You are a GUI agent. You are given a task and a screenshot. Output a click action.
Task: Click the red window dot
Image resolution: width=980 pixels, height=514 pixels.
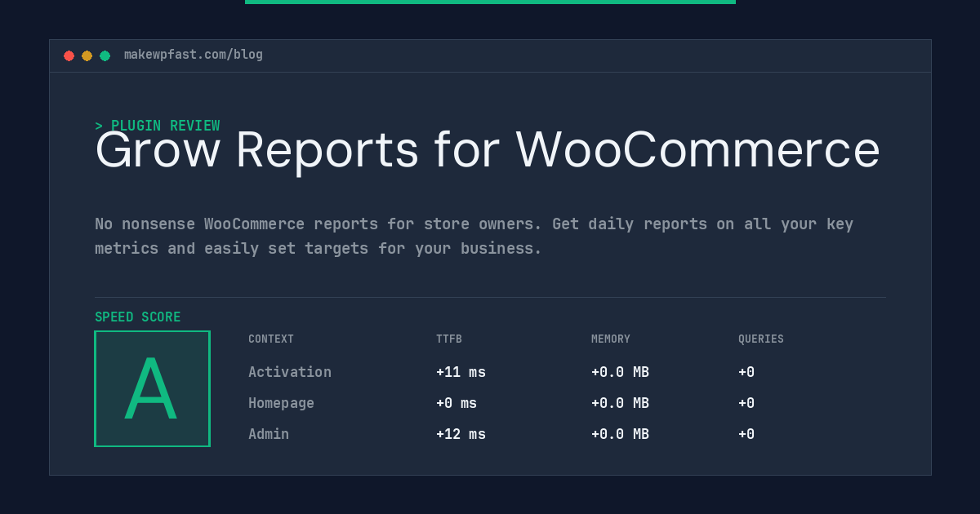tap(69, 55)
